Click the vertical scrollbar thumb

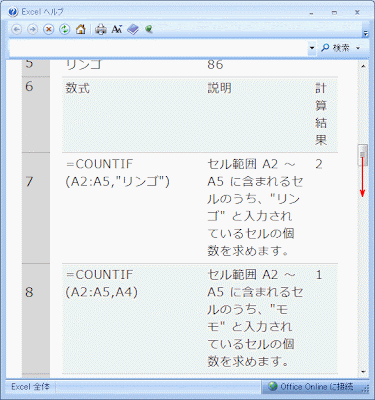tap(363, 155)
